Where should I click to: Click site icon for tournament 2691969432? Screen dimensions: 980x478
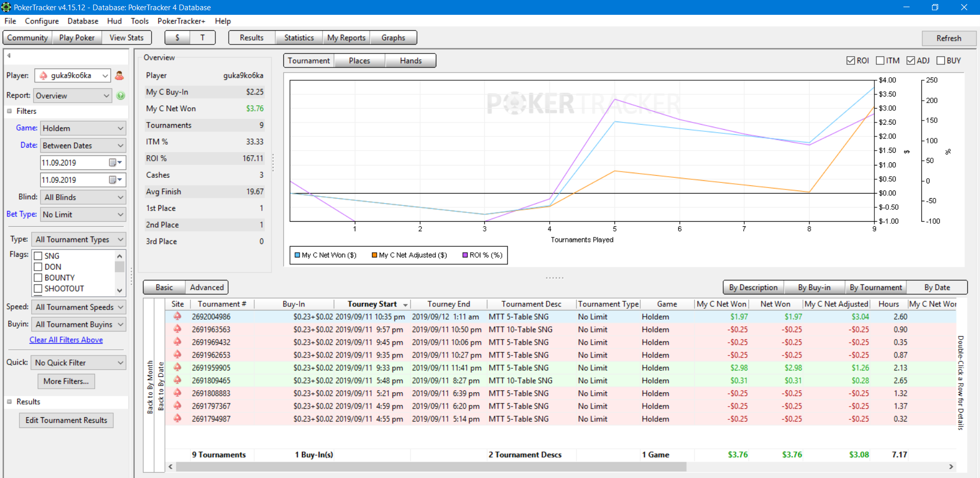pyautogui.click(x=178, y=342)
